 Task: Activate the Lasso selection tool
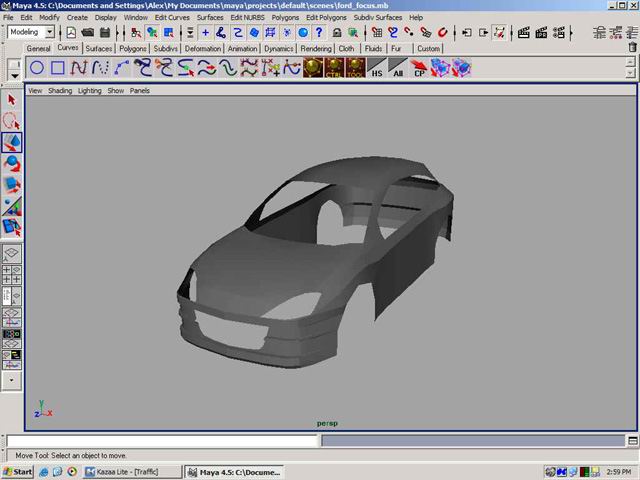tap(12, 121)
